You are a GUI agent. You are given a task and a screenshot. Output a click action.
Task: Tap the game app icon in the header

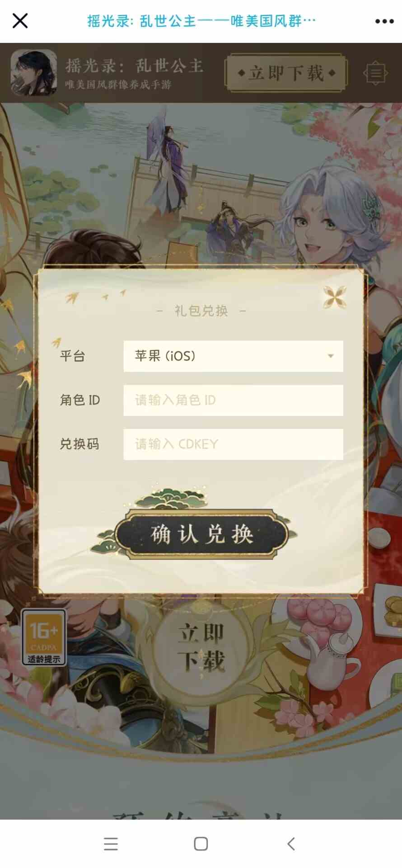coord(34,72)
